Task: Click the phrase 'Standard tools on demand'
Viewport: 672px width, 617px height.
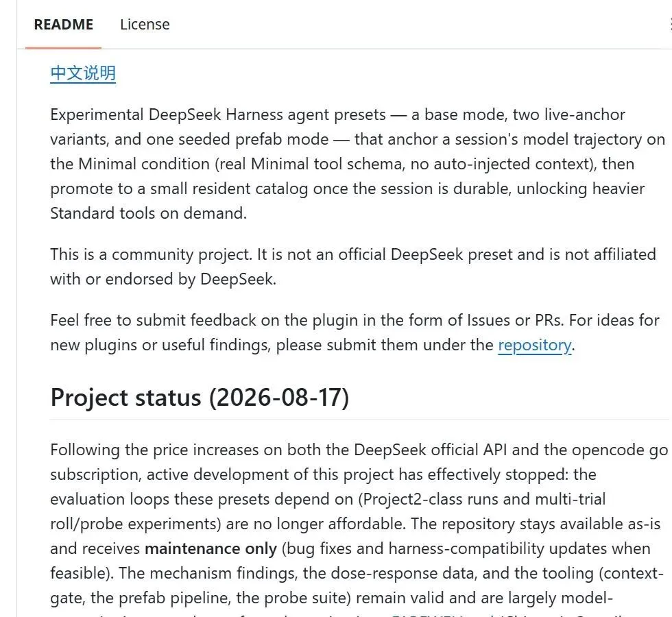Action: [147, 213]
